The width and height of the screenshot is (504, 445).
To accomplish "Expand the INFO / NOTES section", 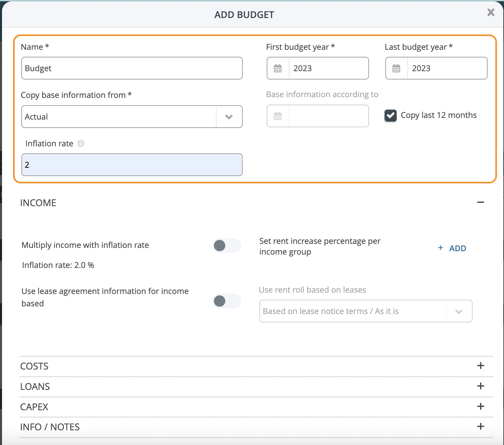I will tap(481, 426).
